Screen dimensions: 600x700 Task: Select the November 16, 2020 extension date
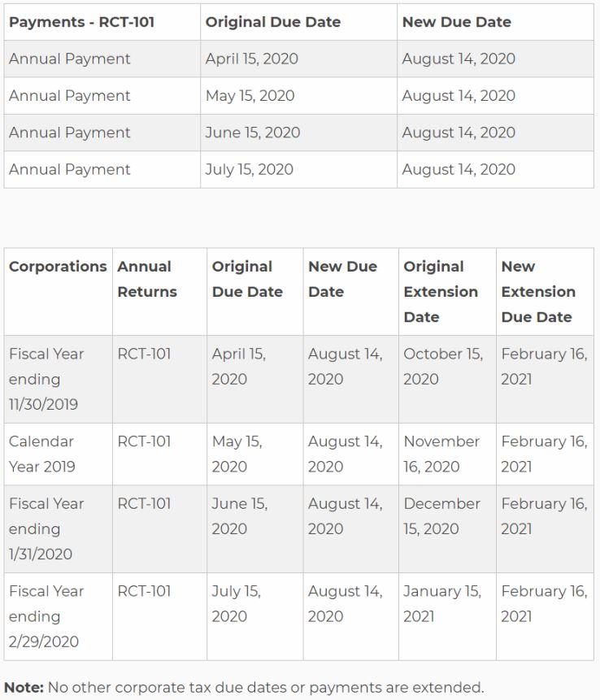coord(441,454)
